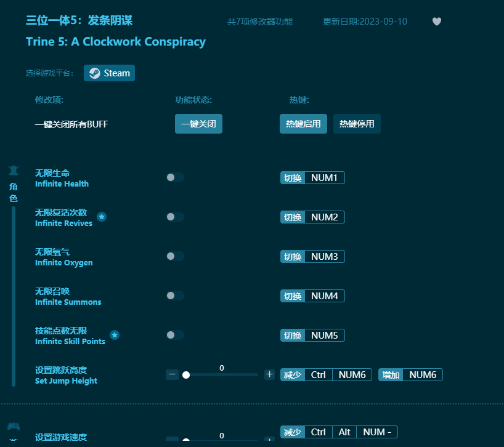The image size is (504, 447).
Task: Click the minus icon for Set Jump Height
Action: [x=172, y=374]
